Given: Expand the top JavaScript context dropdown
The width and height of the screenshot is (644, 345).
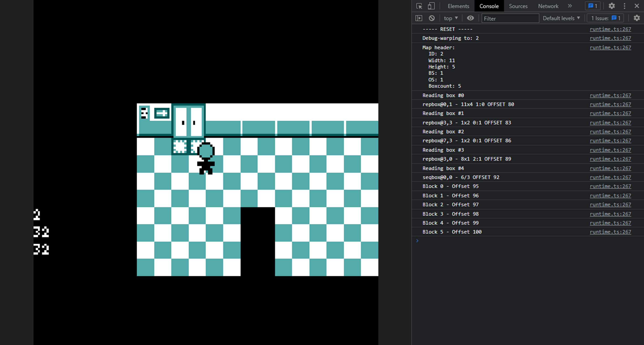Looking at the screenshot, I should [451, 18].
